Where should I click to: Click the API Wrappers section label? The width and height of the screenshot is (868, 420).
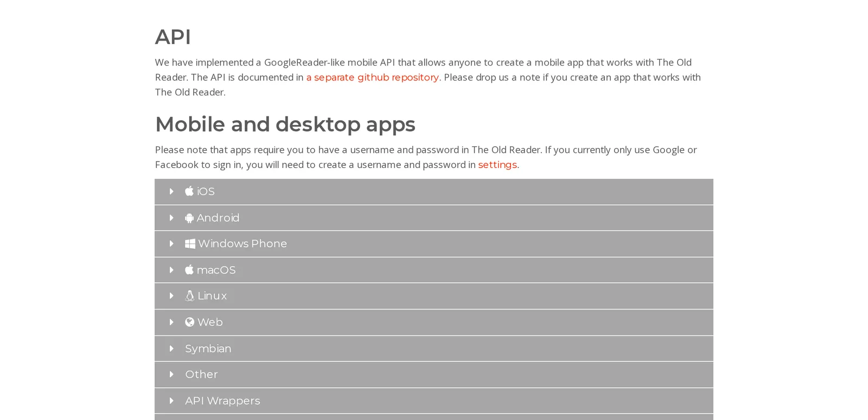tap(222, 400)
